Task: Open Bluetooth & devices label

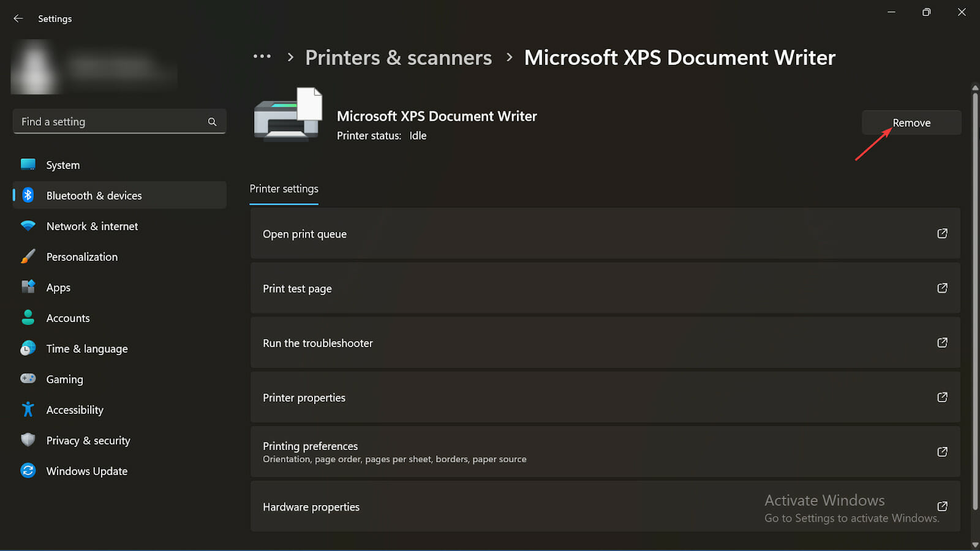Action: tap(94, 195)
